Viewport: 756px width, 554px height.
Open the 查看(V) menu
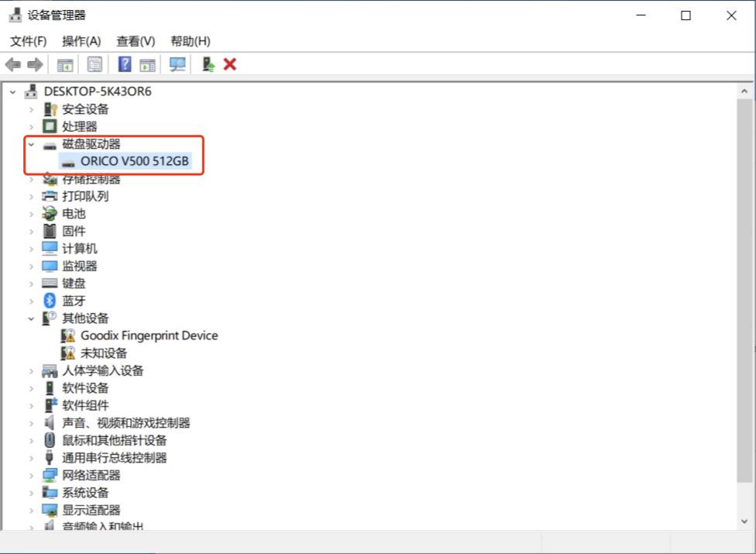point(135,40)
